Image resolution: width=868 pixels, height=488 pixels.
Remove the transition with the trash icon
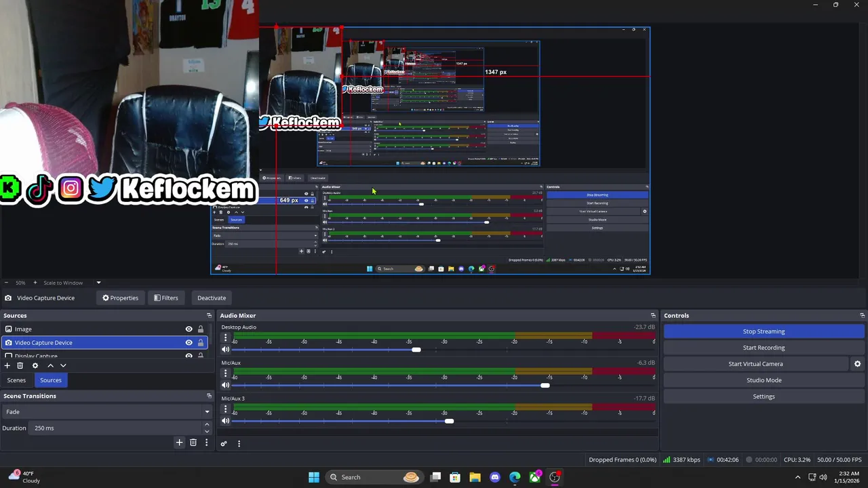point(193,443)
